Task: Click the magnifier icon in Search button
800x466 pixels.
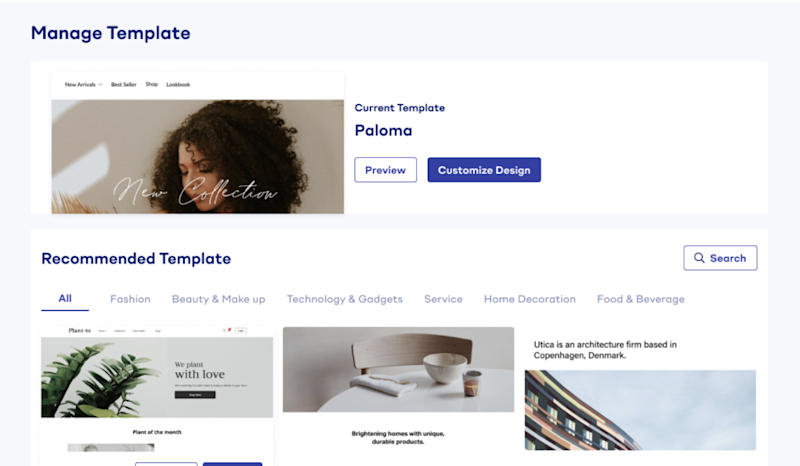Action: (x=699, y=258)
